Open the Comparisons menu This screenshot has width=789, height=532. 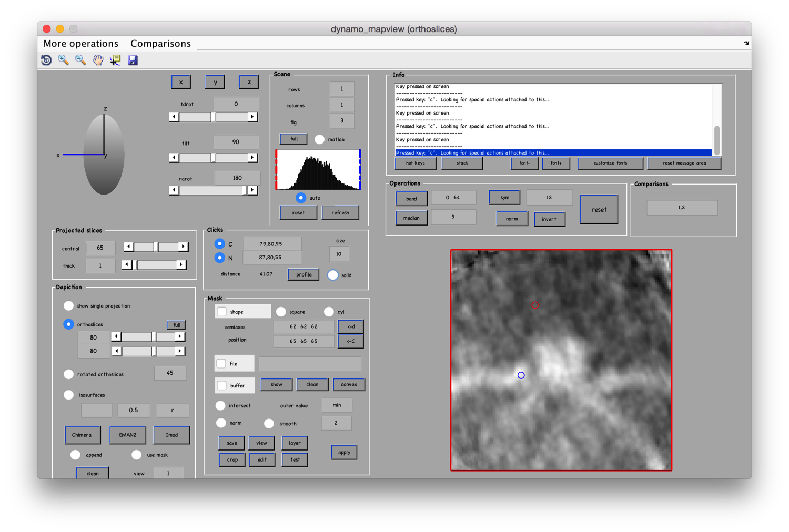(160, 44)
